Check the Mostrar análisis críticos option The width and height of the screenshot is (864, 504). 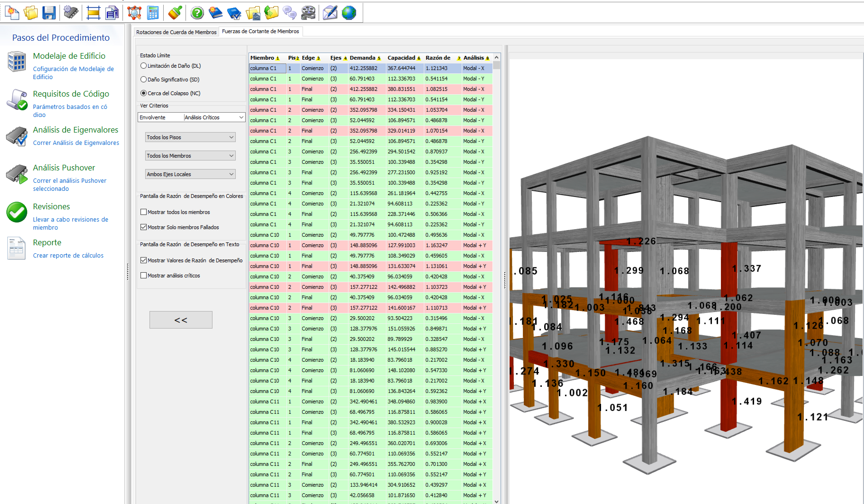coord(144,275)
